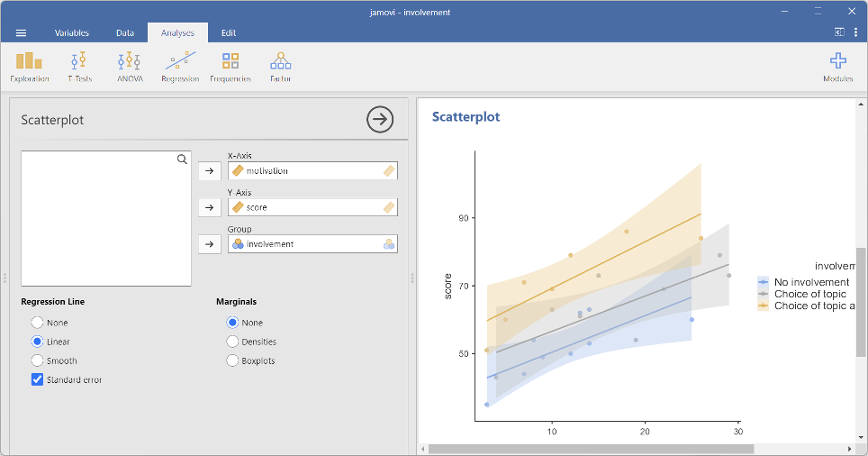Click the search magnifier in variable list

[182, 160]
